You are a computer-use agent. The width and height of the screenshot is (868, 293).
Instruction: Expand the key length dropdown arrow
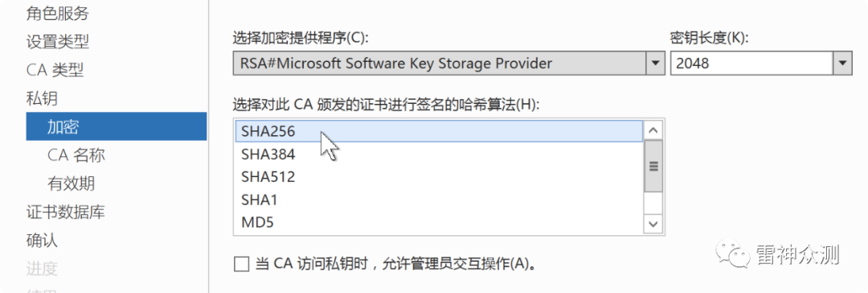pos(842,64)
